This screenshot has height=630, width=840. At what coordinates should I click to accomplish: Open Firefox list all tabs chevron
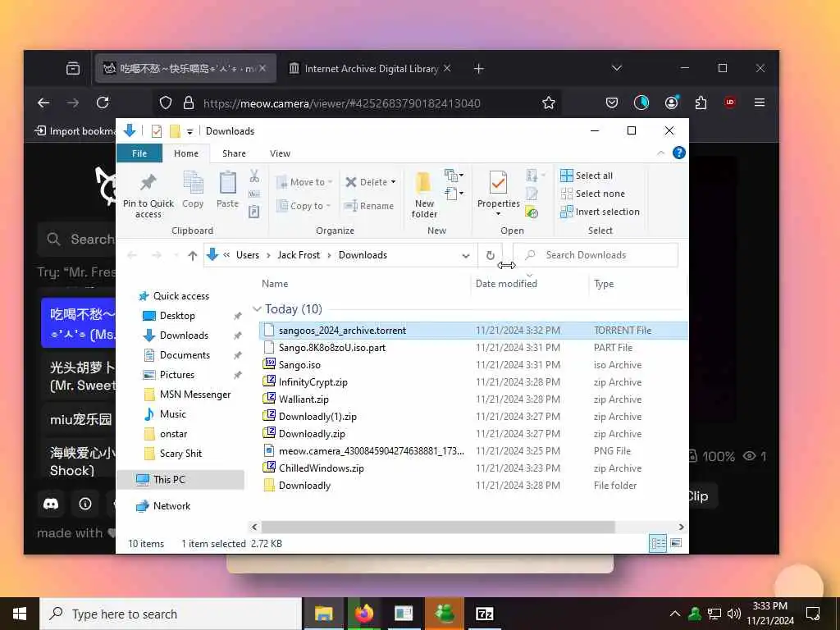tap(617, 69)
